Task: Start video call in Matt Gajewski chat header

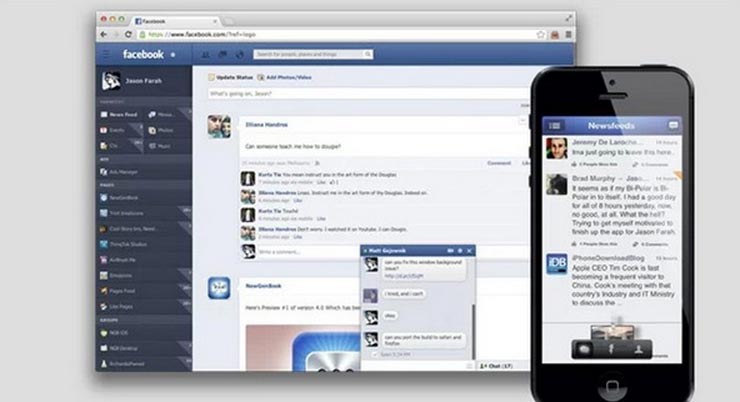Action: click(450, 251)
